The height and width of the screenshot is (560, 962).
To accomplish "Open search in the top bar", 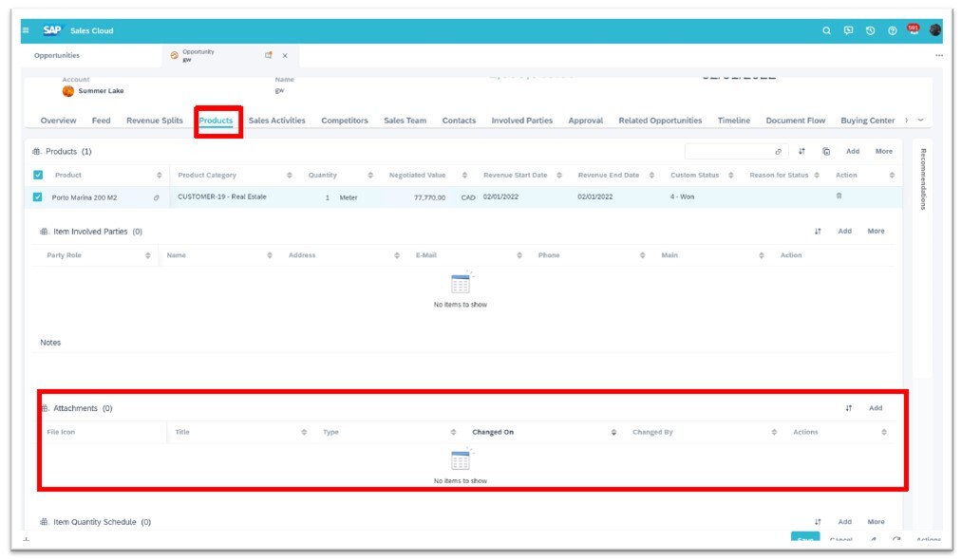I will click(826, 30).
